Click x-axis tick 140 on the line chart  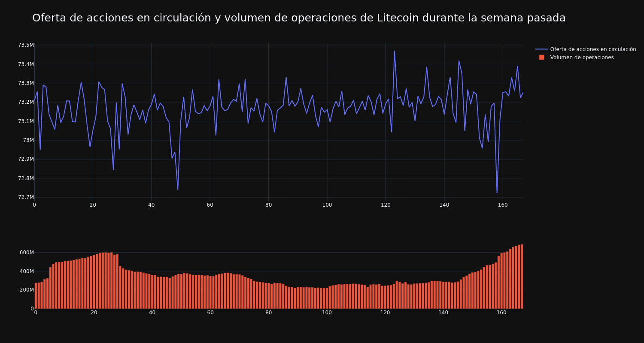tap(444, 205)
